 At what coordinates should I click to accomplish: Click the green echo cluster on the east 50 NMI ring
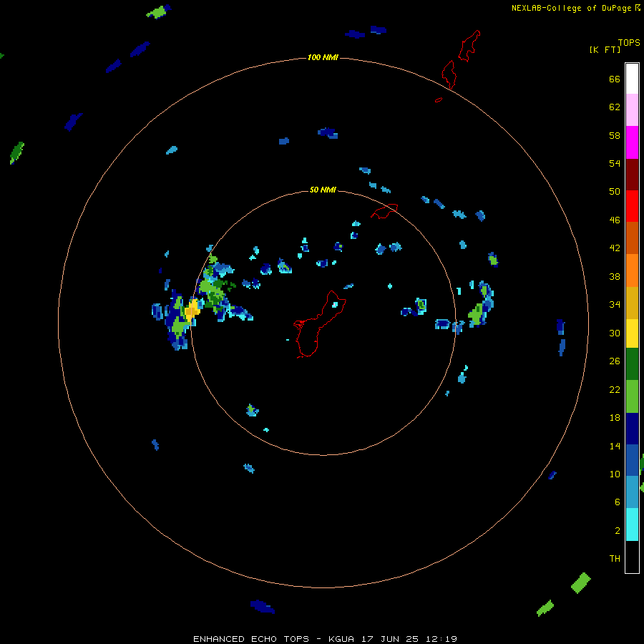(x=477, y=314)
